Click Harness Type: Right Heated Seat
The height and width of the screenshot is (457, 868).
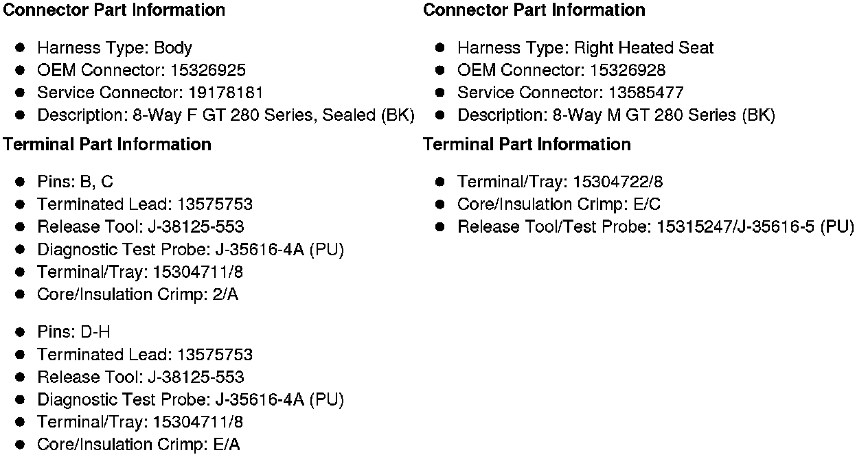pos(585,48)
